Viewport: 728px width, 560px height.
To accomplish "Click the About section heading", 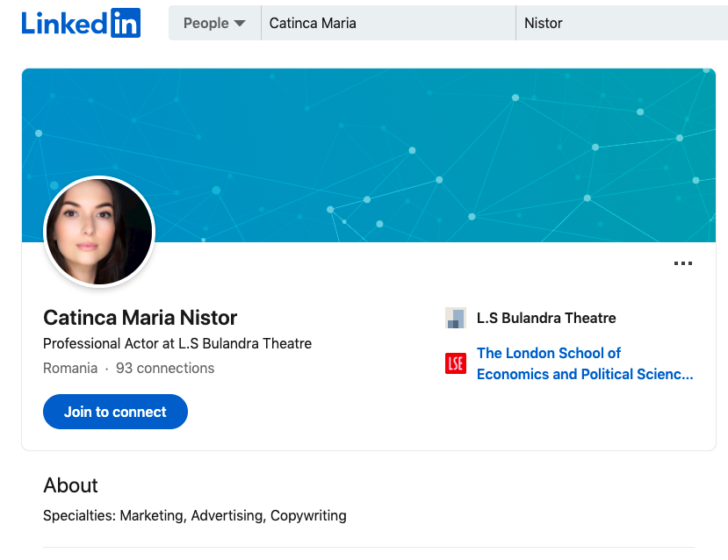I will [70, 485].
